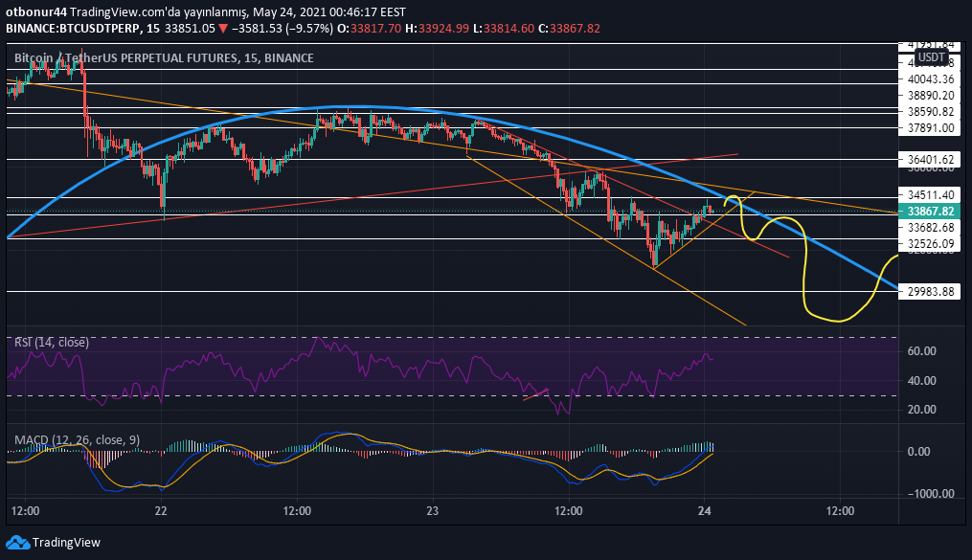Screen dimensions: 972x560
Task: Click the 36401.62 price level label
Action: [931, 160]
